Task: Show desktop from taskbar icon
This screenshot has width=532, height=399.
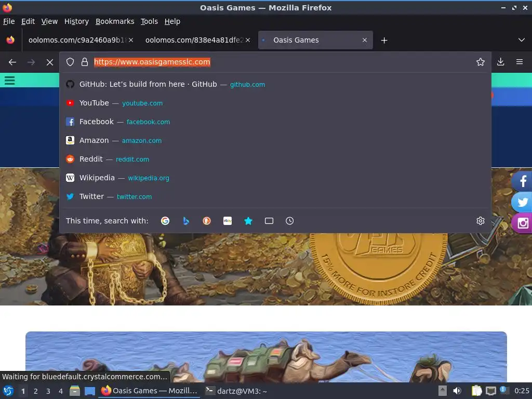Action: [x=90, y=391]
